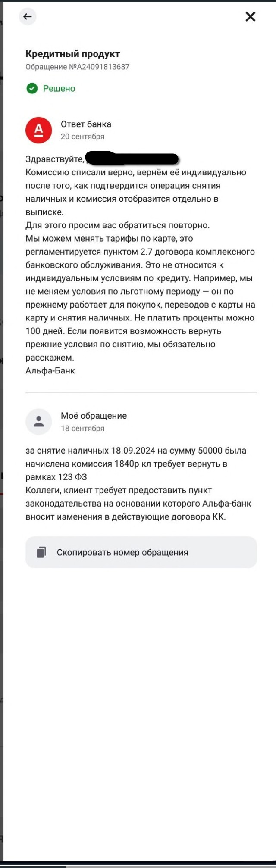Click the grey user avatar icon
The width and height of the screenshot is (276, 868).
click(39, 421)
